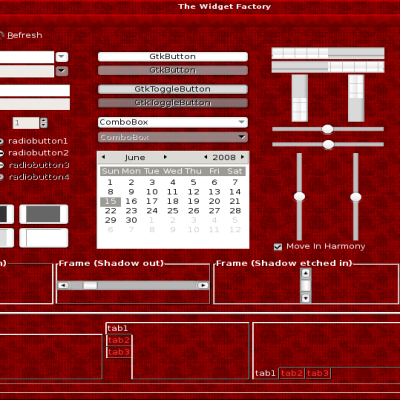
Task: Click the Refresh toolbar button
Action: [x=21, y=35]
